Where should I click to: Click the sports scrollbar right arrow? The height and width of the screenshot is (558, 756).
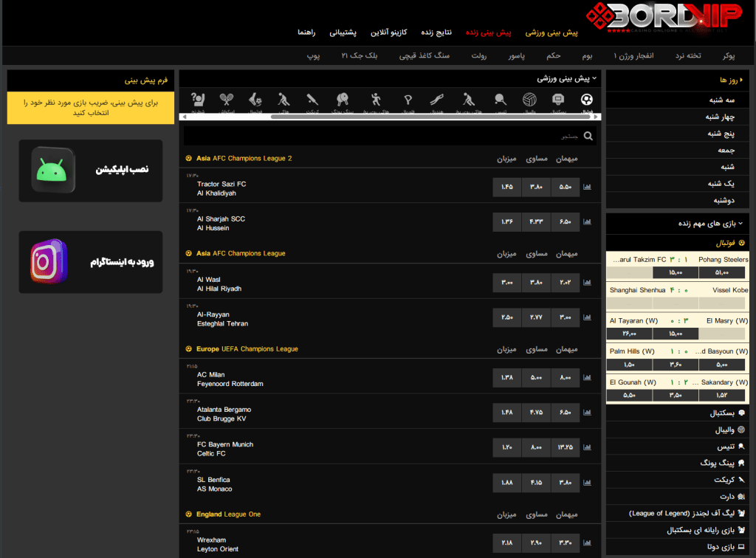[597, 117]
